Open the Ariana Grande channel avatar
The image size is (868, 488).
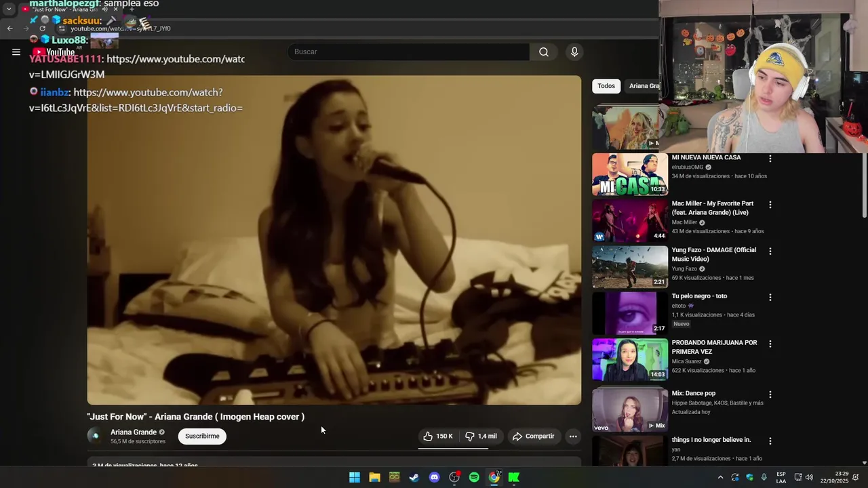click(95, 436)
